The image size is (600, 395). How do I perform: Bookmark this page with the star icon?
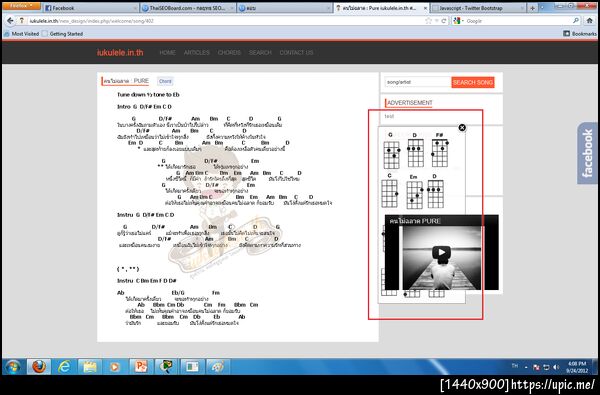click(x=428, y=21)
